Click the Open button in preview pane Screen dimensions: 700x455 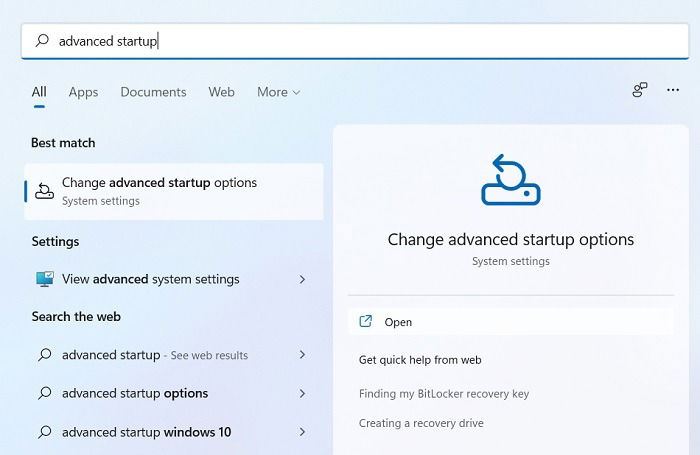[511, 321]
